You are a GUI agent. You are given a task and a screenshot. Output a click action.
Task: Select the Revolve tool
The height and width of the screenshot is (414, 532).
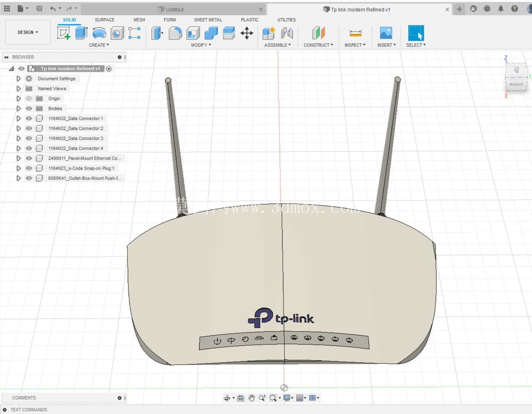point(99,33)
